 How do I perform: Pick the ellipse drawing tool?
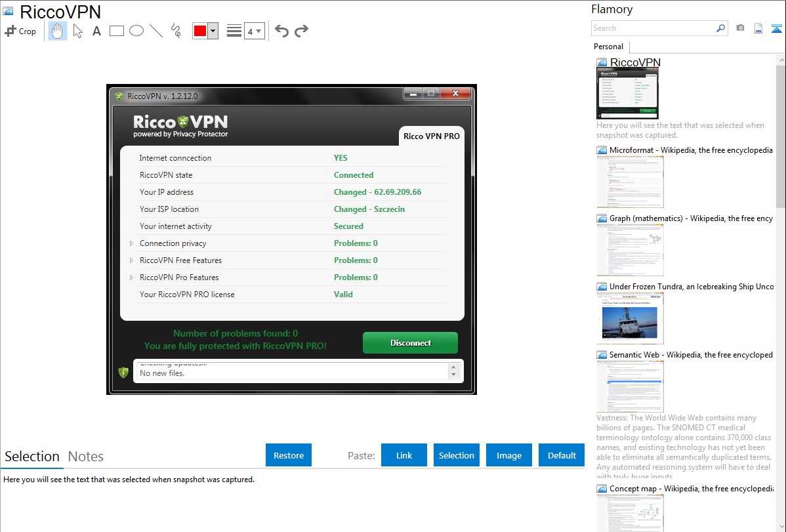136,31
